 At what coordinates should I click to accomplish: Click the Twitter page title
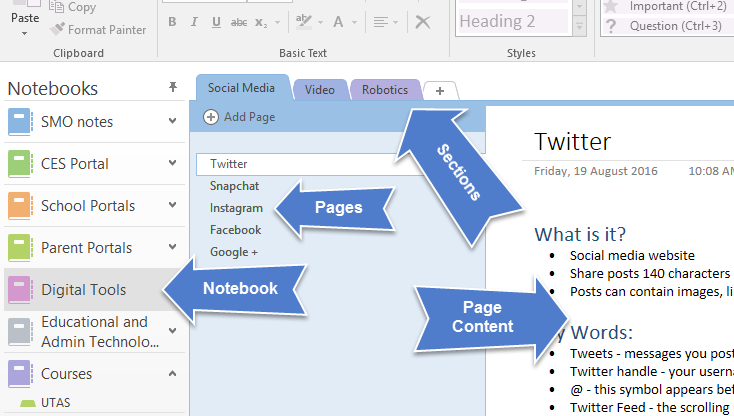pyautogui.click(x=573, y=141)
